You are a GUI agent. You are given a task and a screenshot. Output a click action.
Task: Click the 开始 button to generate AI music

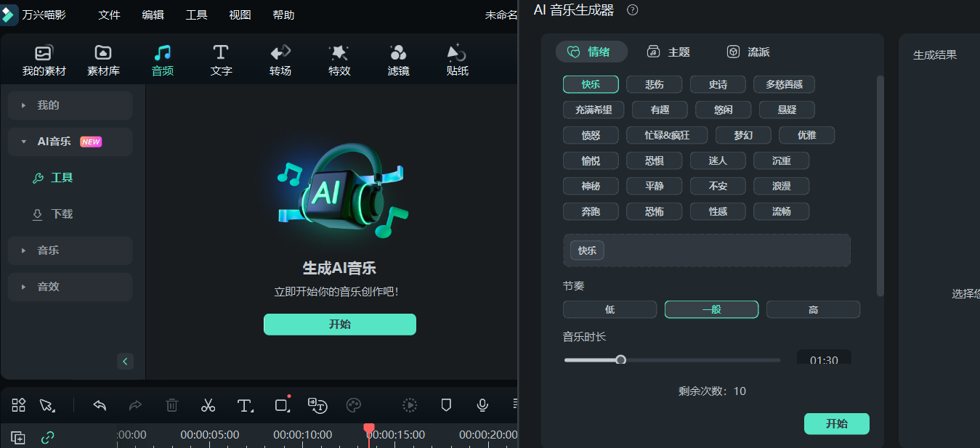click(x=836, y=423)
